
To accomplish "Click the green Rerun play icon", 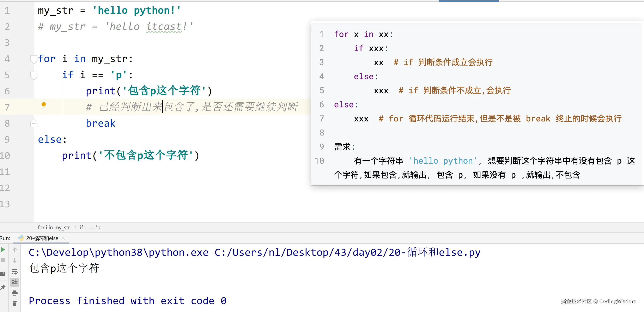I will tap(3, 250).
